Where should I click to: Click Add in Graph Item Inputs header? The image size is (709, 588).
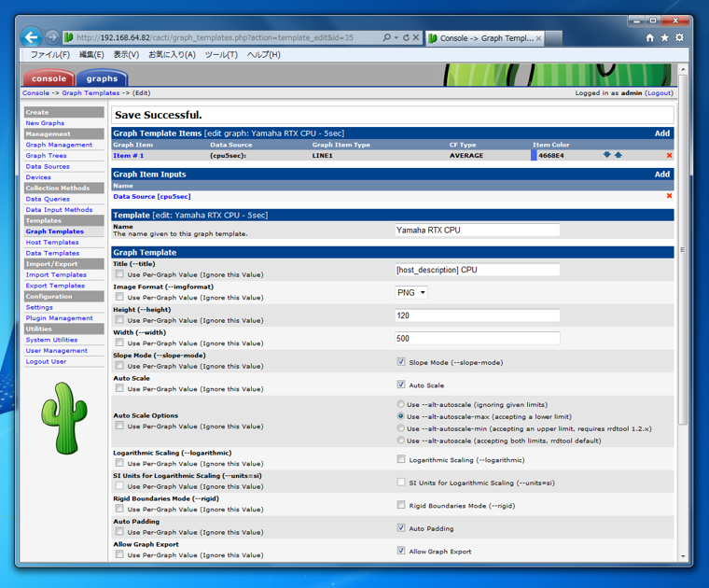(x=662, y=175)
